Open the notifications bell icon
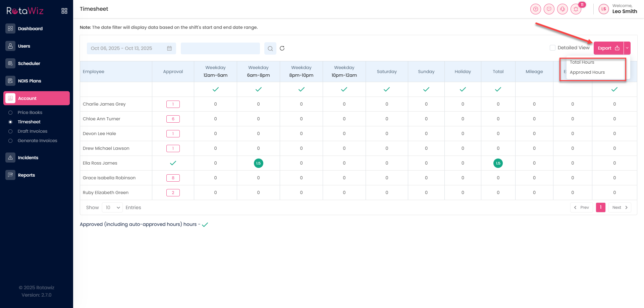The image size is (644, 308). click(576, 9)
